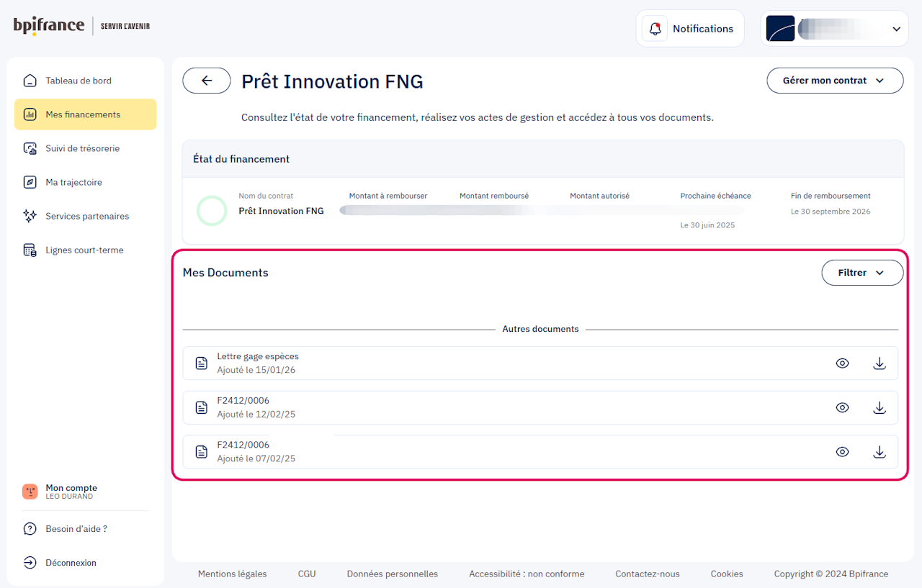Click the Déconnexion logout icon
The height and width of the screenshot is (588, 922).
pos(30,563)
